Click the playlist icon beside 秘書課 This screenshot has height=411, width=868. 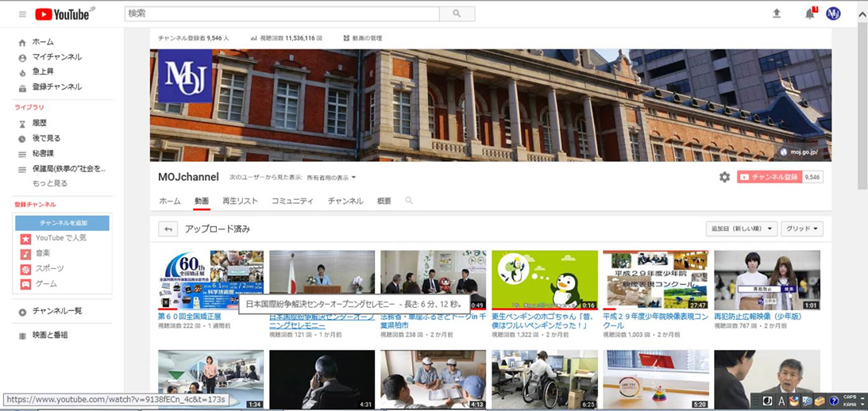pos(22,154)
